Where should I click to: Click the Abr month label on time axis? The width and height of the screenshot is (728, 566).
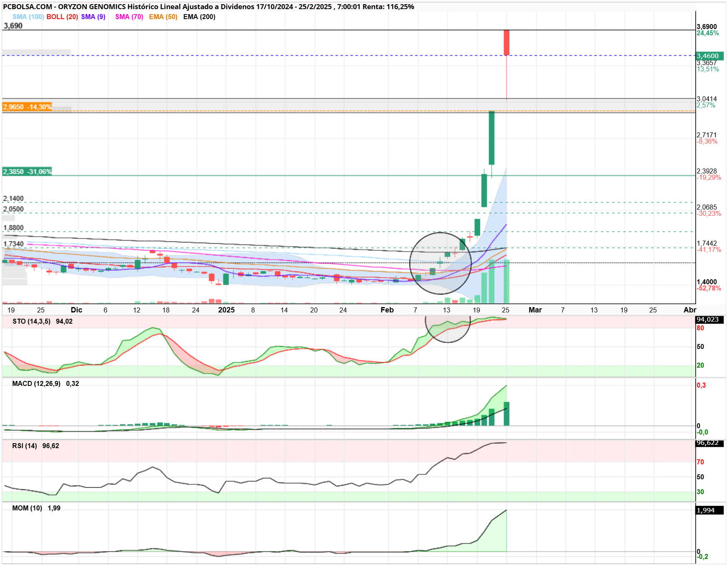tap(690, 310)
